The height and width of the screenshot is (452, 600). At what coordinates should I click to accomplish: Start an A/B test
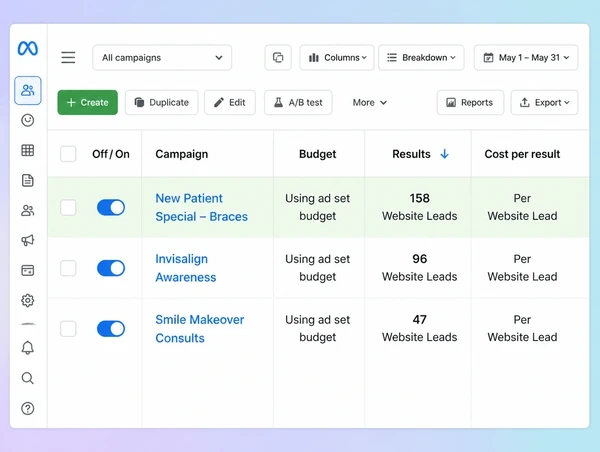coord(298,103)
